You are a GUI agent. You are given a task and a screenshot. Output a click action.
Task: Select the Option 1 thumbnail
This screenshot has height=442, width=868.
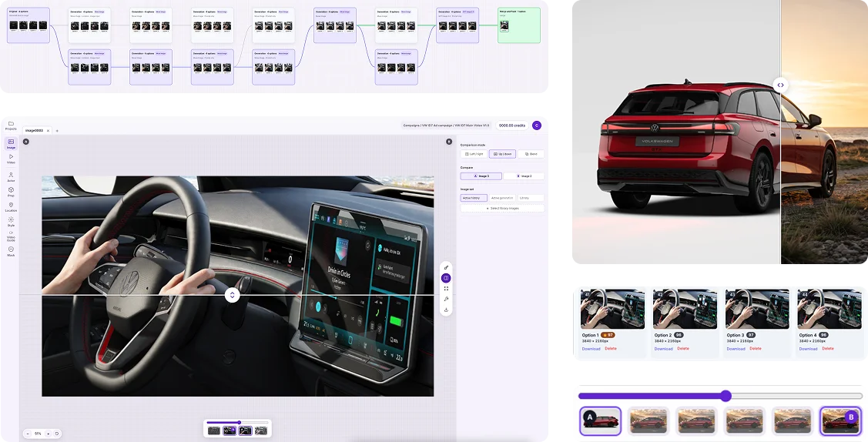(612, 309)
